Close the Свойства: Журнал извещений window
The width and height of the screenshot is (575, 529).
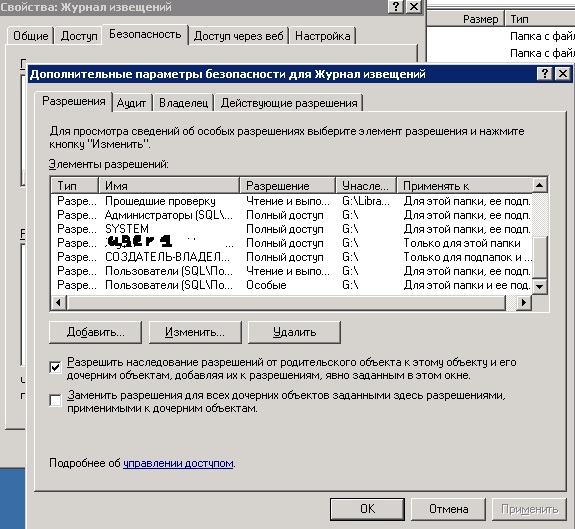pyautogui.click(x=414, y=7)
